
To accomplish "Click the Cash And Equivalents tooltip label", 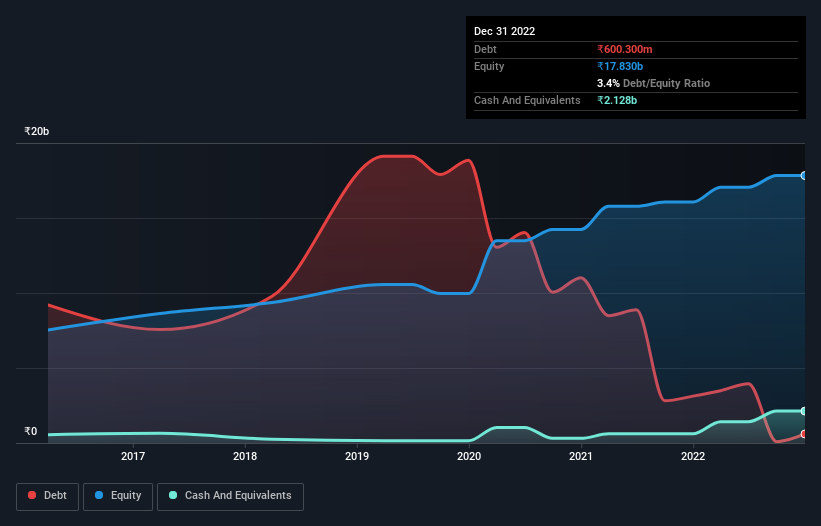I will tap(527, 100).
